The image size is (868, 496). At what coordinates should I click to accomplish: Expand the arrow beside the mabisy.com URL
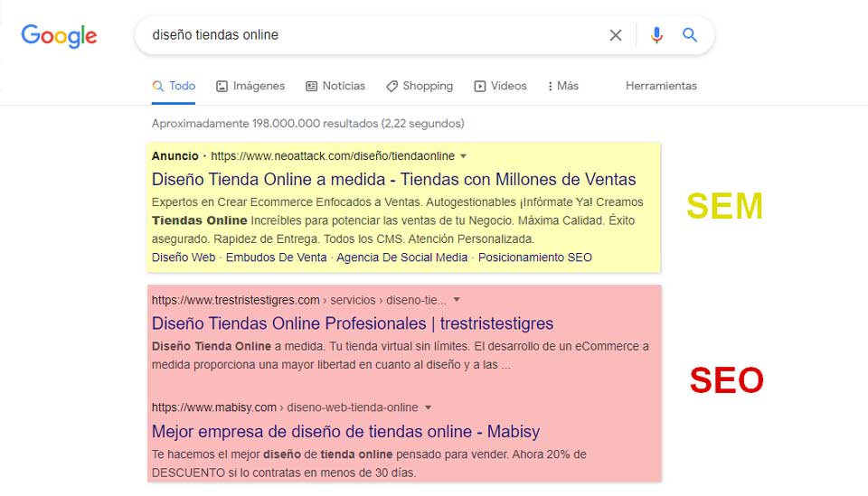coord(428,407)
